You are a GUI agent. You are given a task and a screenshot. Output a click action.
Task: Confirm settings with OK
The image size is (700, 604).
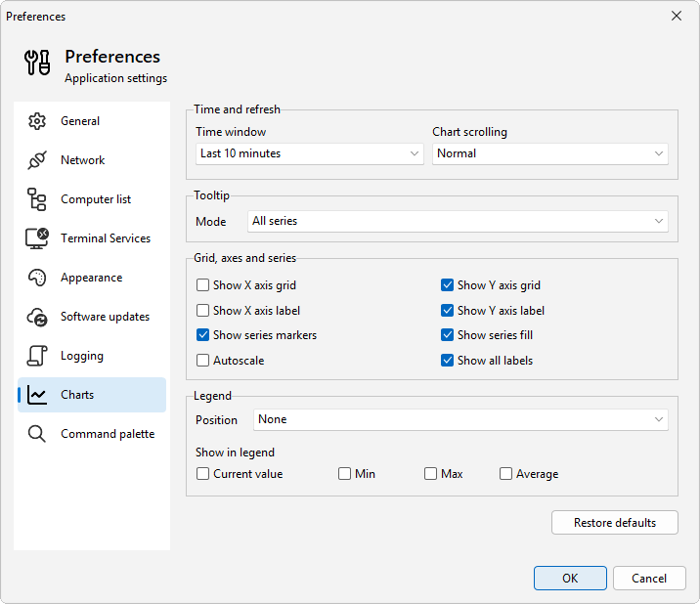pyautogui.click(x=570, y=579)
